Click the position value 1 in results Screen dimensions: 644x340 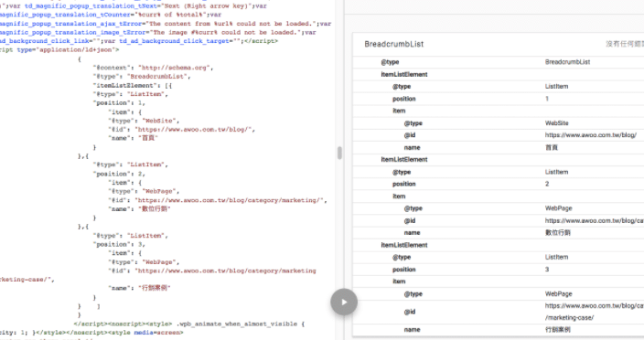547,99
